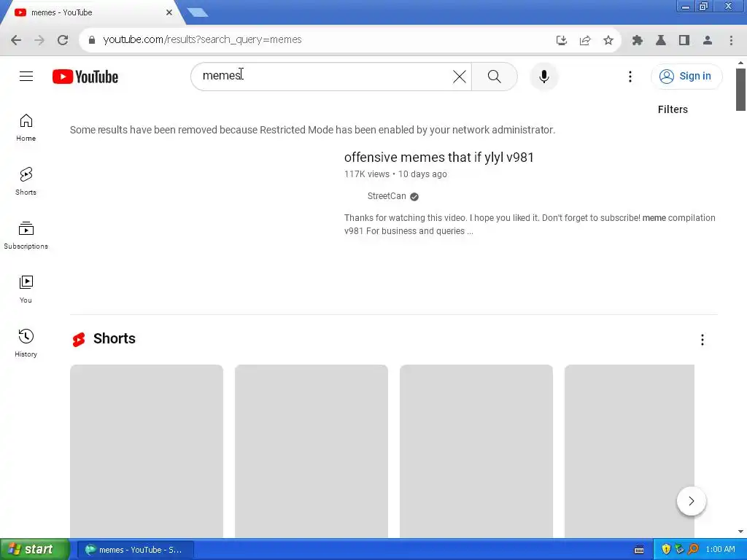Click the Restricted Mode notice text

click(x=312, y=130)
